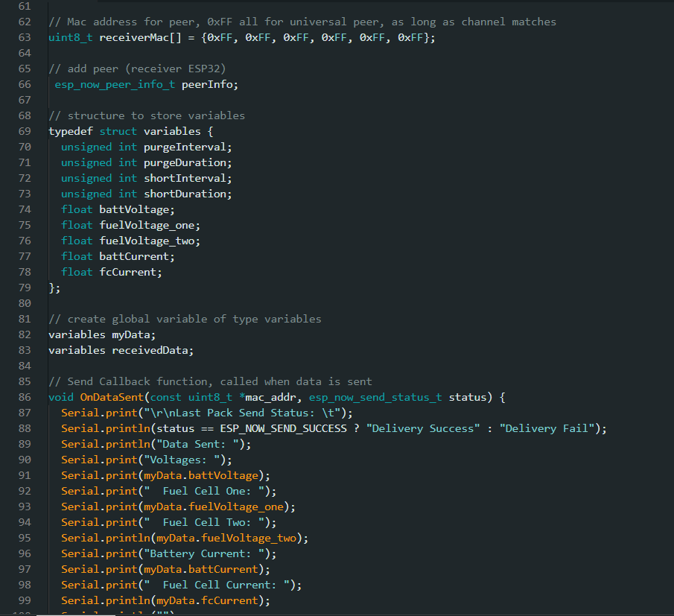Viewport: 674px width, 616px height.
Task: Click the status parameter on line 86
Action: 468,397
